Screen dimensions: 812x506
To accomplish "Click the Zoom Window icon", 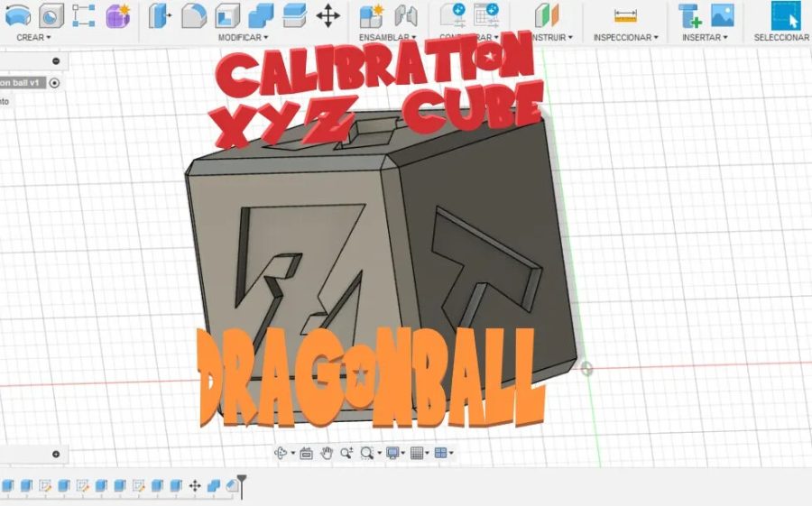I will coord(366,453).
